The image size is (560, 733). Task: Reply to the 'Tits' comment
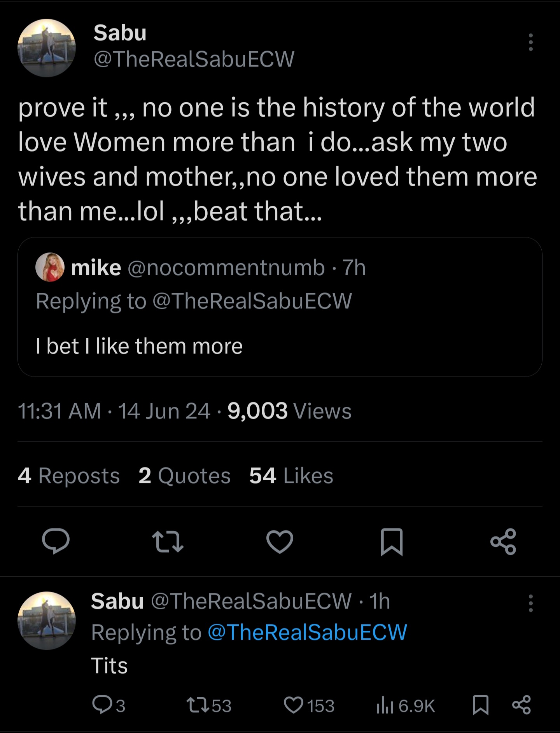click(x=102, y=705)
